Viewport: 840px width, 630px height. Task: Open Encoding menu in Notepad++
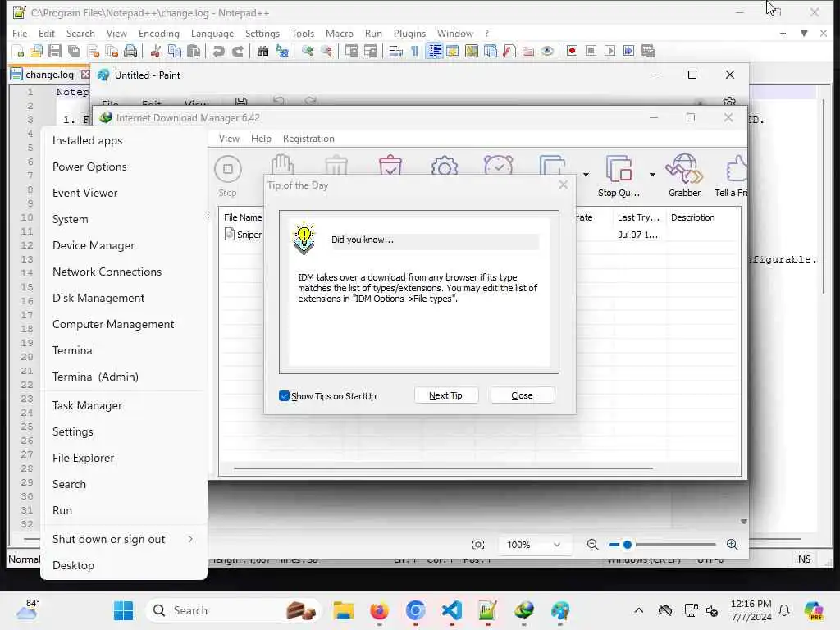coord(158,33)
